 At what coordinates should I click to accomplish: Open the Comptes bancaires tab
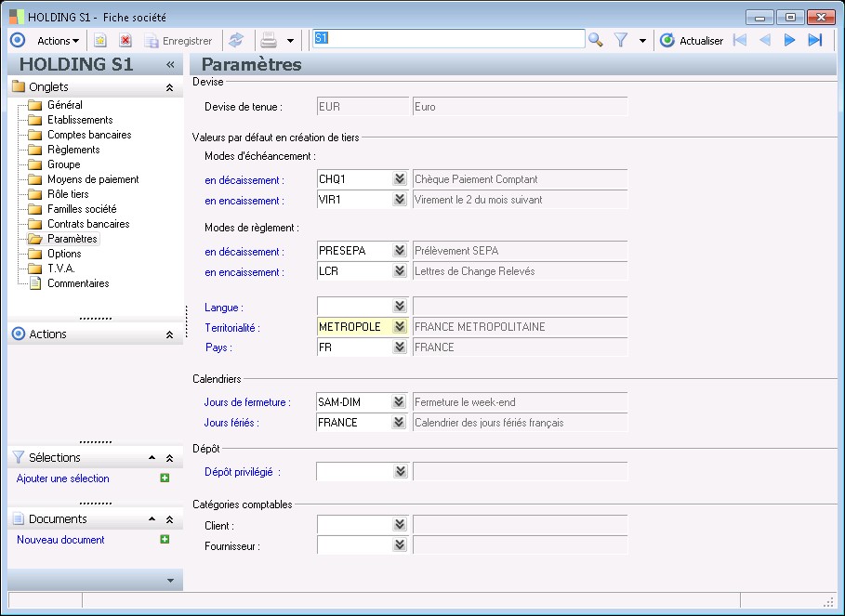(89, 135)
